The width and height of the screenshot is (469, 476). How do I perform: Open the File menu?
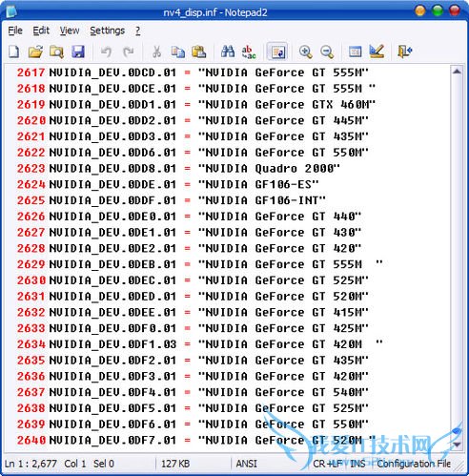[x=15, y=31]
